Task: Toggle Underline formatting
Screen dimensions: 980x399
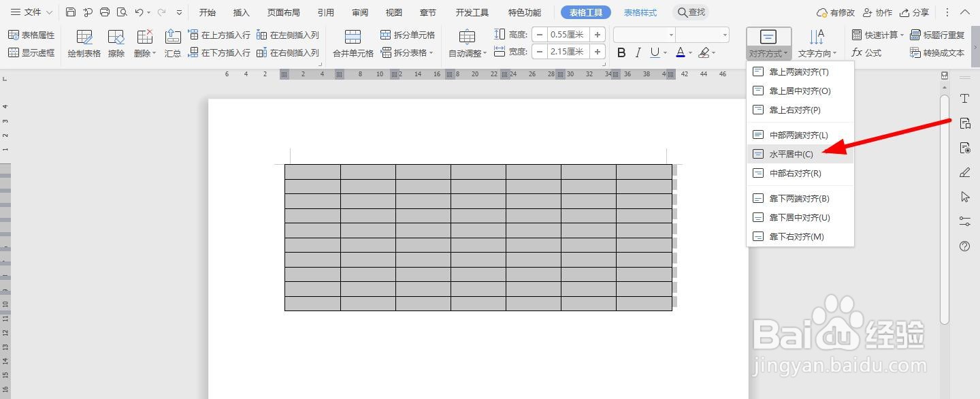Action: 654,52
